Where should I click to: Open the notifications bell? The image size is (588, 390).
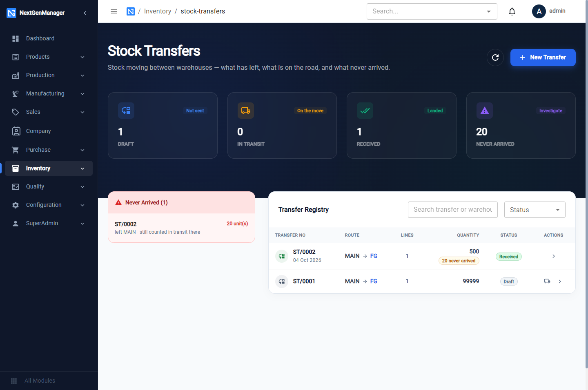coord(512,11)
